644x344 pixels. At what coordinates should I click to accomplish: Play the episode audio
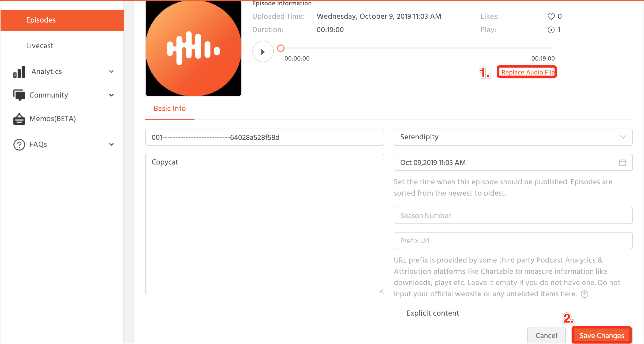click(x=263, y=51)
